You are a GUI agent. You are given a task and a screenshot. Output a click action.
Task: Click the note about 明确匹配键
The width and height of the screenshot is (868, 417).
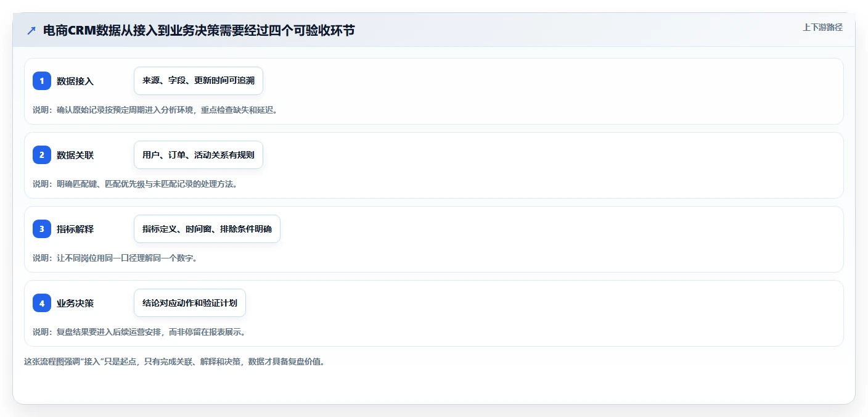pyautogui.click(x=135, y=184)
